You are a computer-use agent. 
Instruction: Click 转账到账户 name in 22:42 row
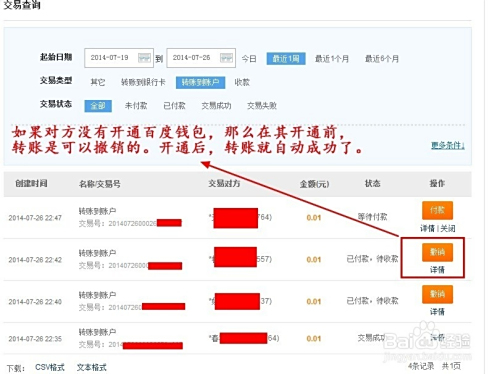pos(97,253)
